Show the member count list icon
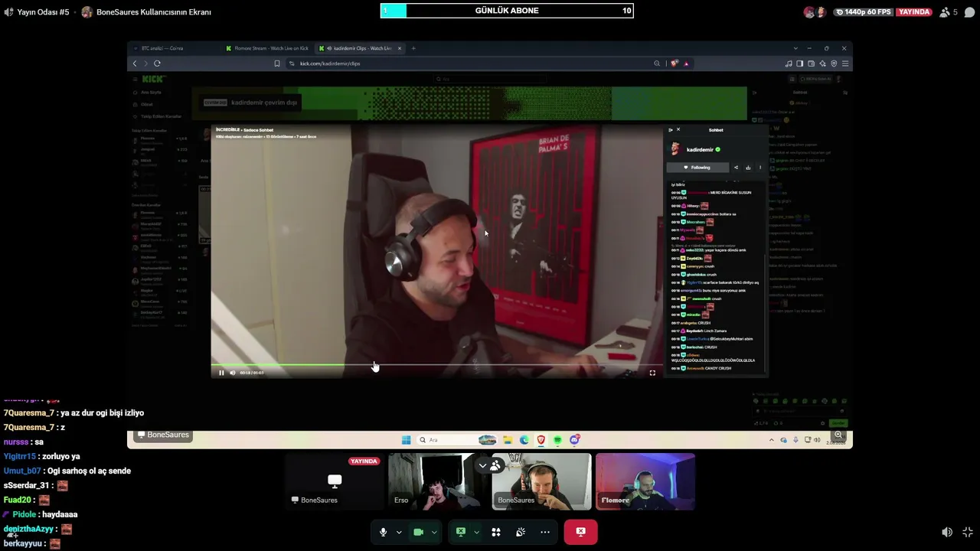Image resolution: width=980 pixels, height=551 pixels. (x=949, y=12)
